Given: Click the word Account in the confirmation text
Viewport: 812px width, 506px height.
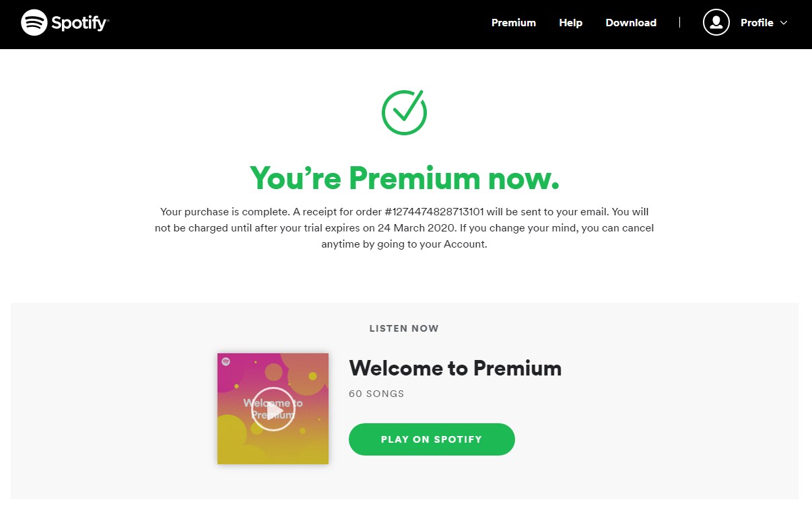Looking at the screenshot, I should tap(465, 244).
